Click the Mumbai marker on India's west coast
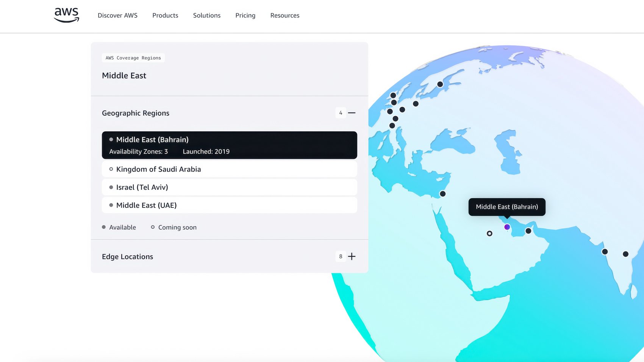Viewport: 644px width, 362px height. [x=605, y=252]
